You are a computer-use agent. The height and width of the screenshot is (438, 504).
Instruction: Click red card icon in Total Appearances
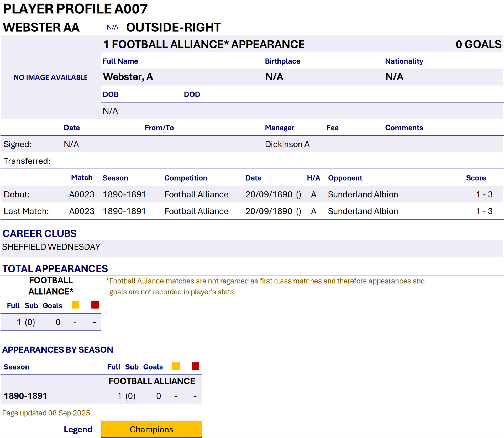click(x=95, y=305)
